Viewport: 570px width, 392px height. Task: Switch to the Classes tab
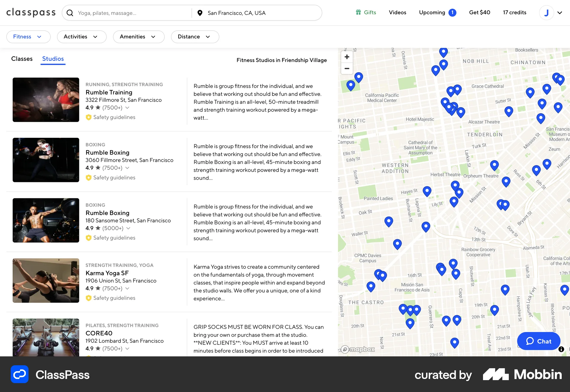point(22,59)
